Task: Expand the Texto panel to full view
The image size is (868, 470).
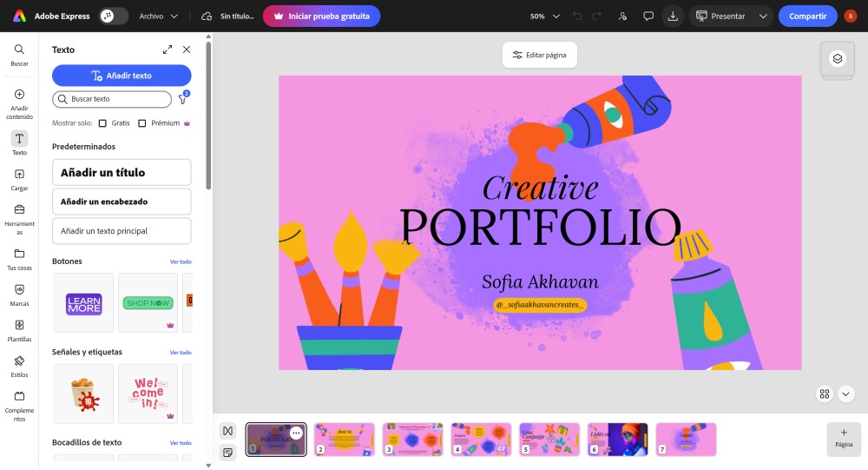Action: pos(168,50)
